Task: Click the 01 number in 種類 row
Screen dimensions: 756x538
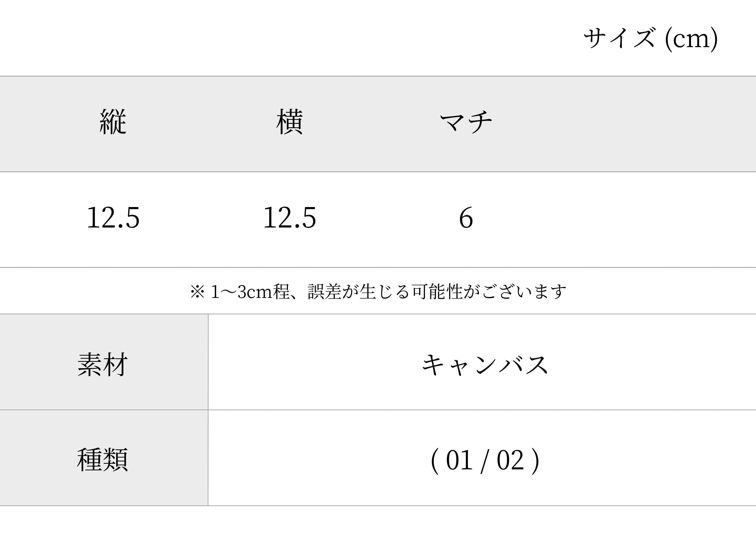Action: (x=459, y=460)
